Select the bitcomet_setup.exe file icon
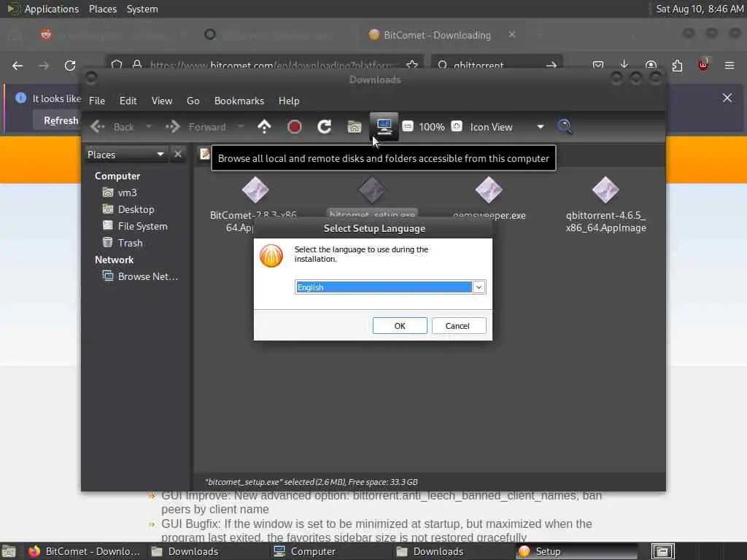The height and width of the screenshot is (560, 747). coord(372,190)
